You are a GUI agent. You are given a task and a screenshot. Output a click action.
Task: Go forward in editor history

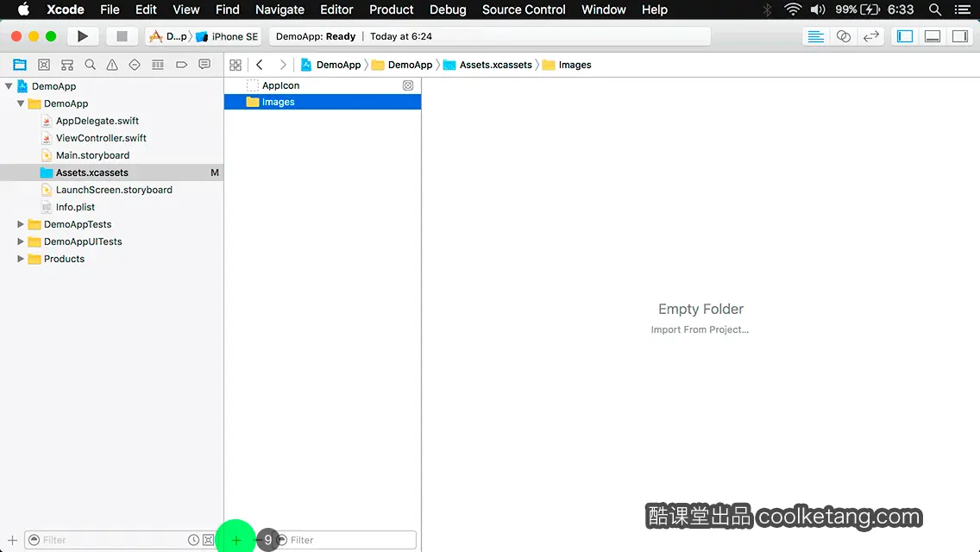[x=282, y=65]
